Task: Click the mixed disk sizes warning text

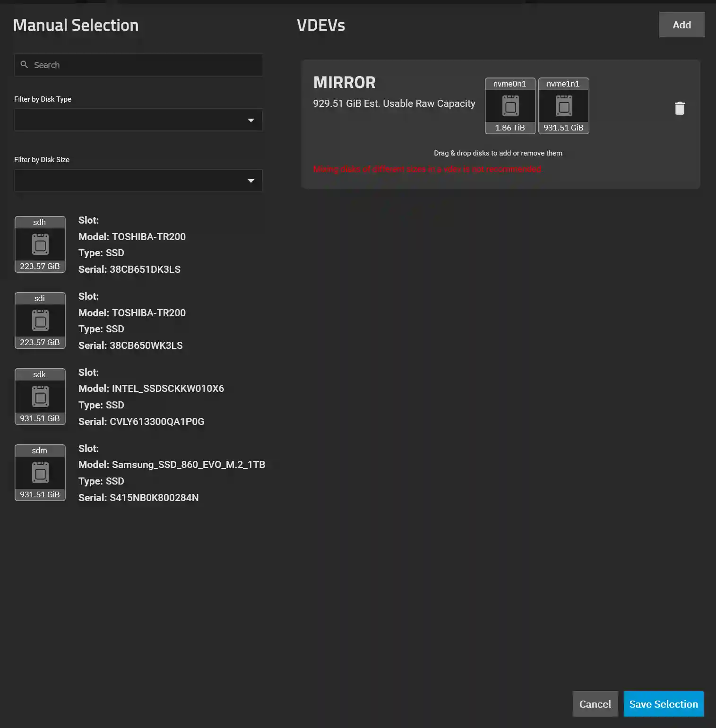Action: 428,169
